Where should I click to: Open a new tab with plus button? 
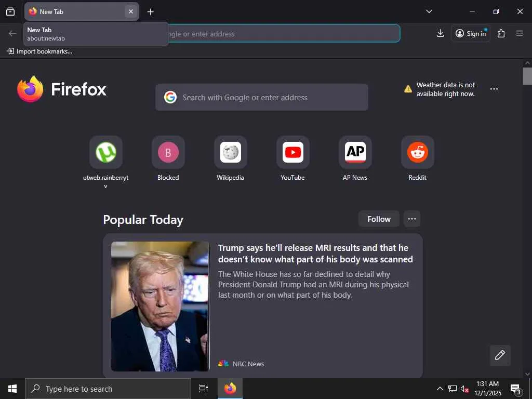150,12
